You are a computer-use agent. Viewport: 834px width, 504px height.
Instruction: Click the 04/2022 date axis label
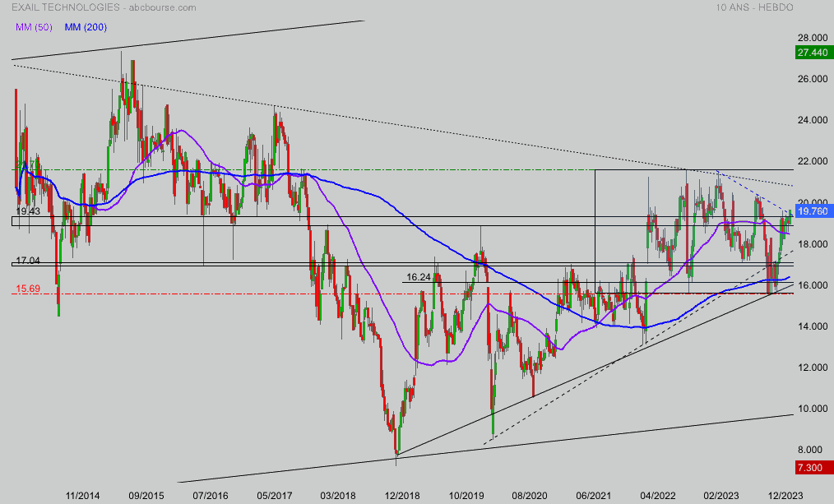click(657, 496)
